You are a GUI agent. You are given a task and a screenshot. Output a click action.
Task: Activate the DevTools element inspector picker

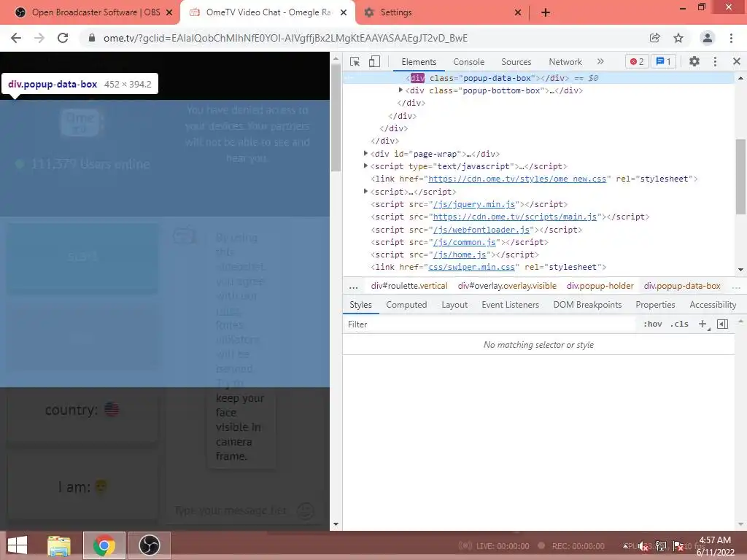click(x=355, y=61)
